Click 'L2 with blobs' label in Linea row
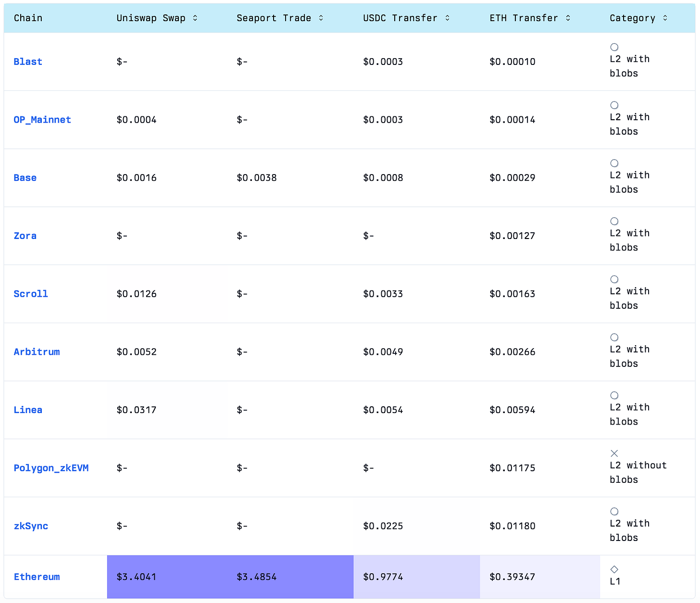This screenshot has width=700, height=603. coord(630,415)
